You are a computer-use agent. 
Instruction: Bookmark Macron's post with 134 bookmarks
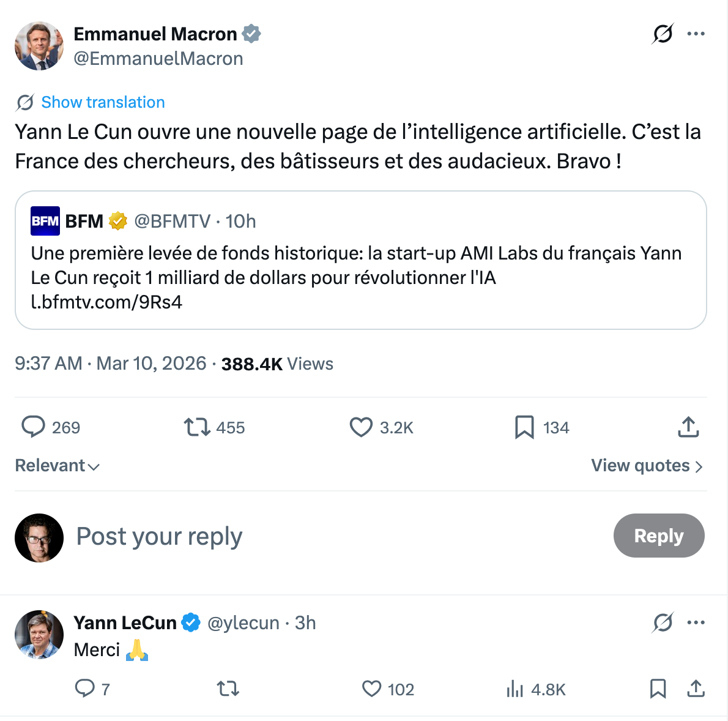tap(524, 427)
